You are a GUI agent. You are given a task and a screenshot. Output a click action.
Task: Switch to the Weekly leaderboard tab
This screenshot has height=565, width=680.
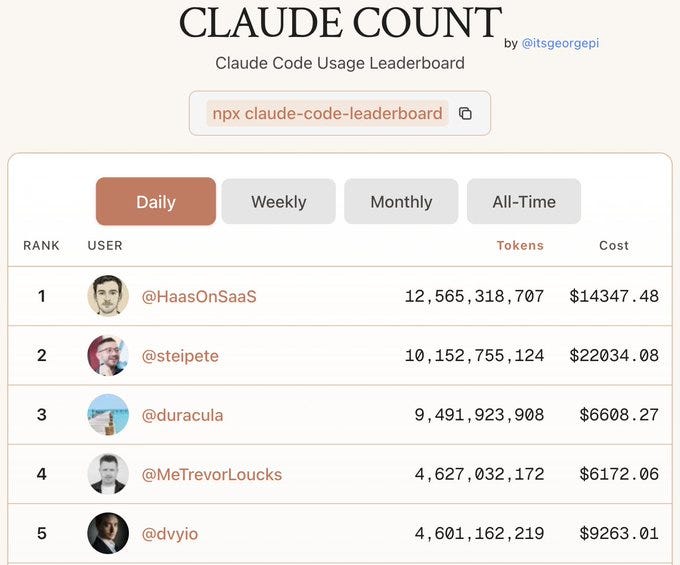pyautogui.click(x=278, y=201)
